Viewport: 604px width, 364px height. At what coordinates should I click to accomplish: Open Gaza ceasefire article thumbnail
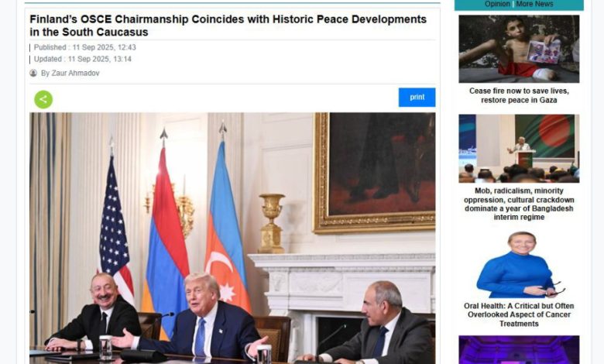coord(519,49)
